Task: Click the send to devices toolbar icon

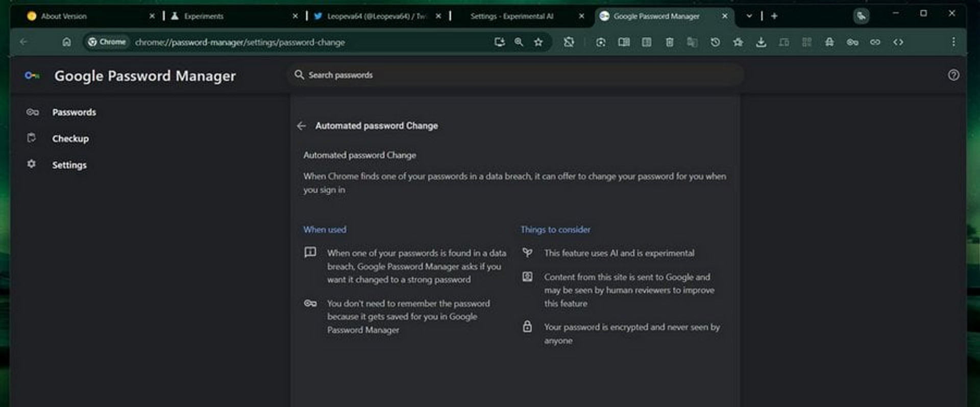Action: [784, 42]
